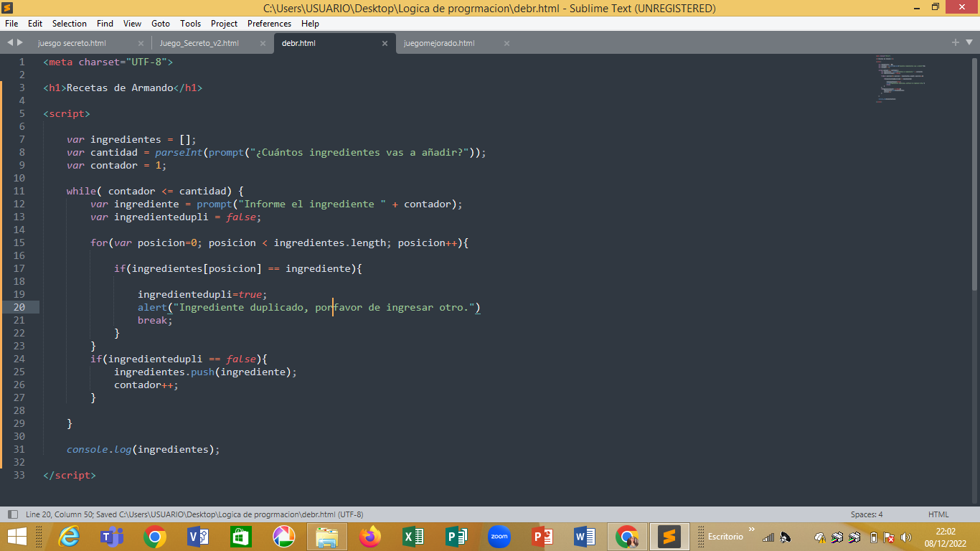The height and width of the screenshot is (551, 980).
Task: Click 'console.log' on line 31
Action: tap(99, 449)
